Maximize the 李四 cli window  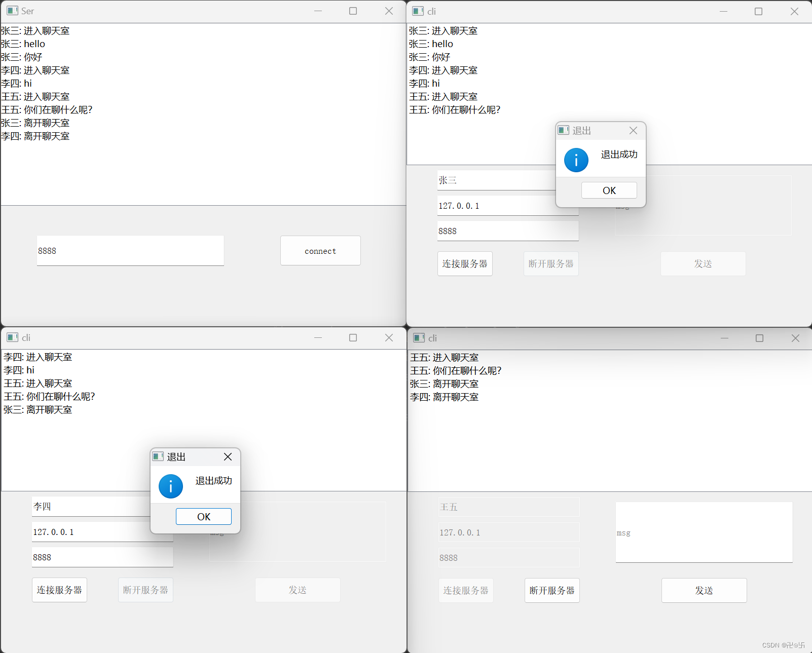point(353,337)
